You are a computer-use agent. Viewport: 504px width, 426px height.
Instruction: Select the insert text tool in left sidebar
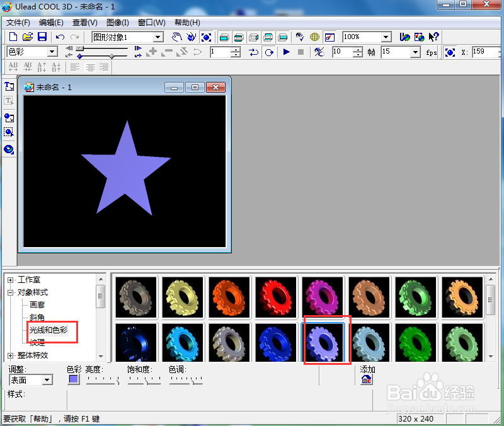coord(9,86)
